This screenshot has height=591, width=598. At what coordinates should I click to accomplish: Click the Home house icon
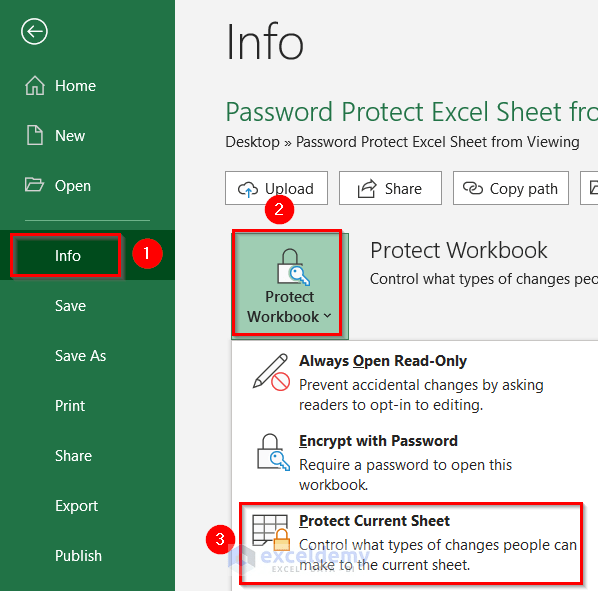pos(35,85)
